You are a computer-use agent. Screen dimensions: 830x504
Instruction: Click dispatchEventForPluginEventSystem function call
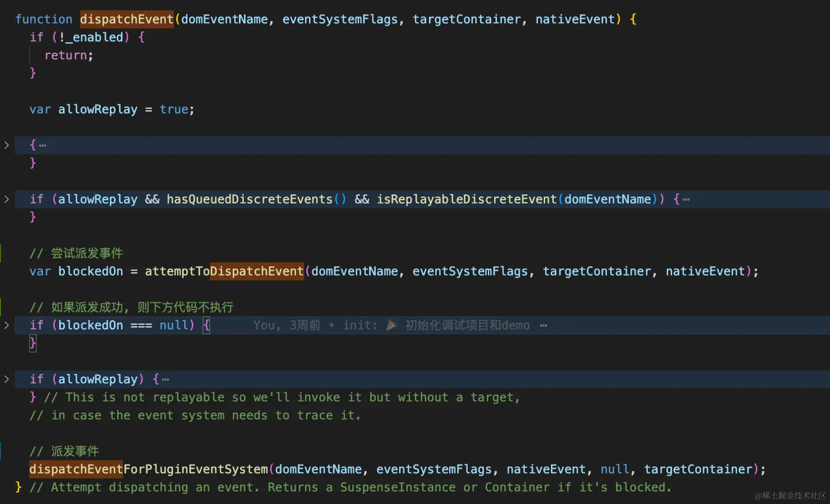pyautogui.click(x=148, y=469)
